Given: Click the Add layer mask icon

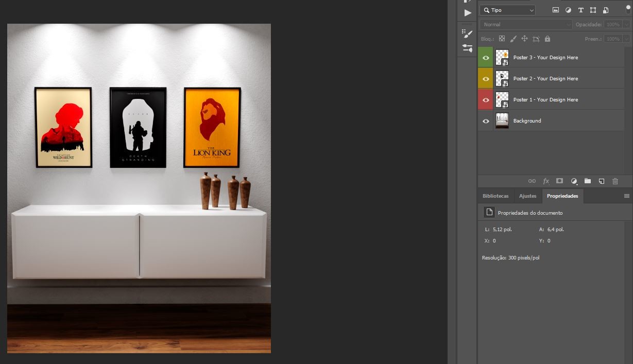Looking at the screenshot, I should coord(559,181).
